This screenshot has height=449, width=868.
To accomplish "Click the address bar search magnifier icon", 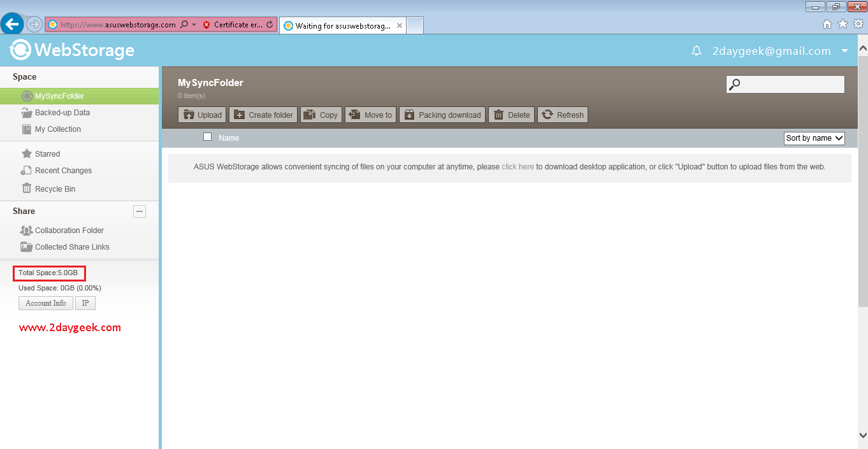I will click(184, 25).
